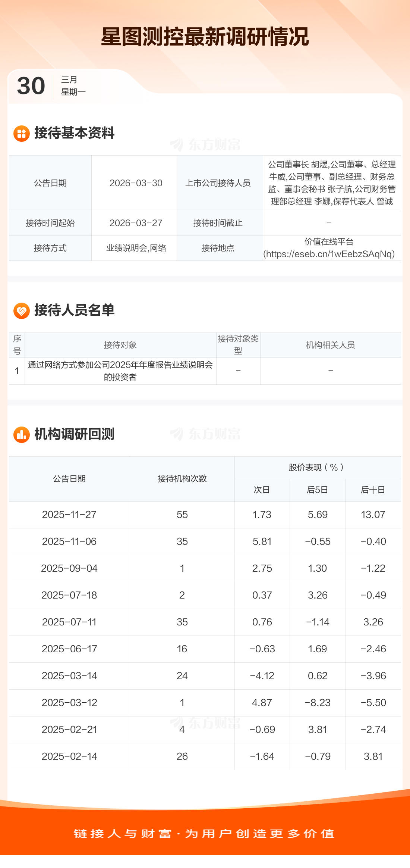This screenshot has width=410, height=868.
Task: Click the 机构调研回测 heading
Action: 74,434
